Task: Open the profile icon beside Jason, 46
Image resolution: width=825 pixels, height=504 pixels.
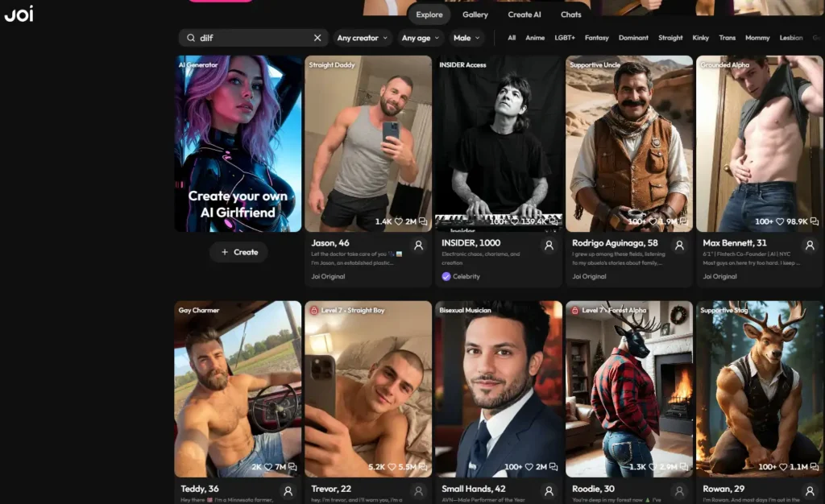Action: click(x=418, y=246)
